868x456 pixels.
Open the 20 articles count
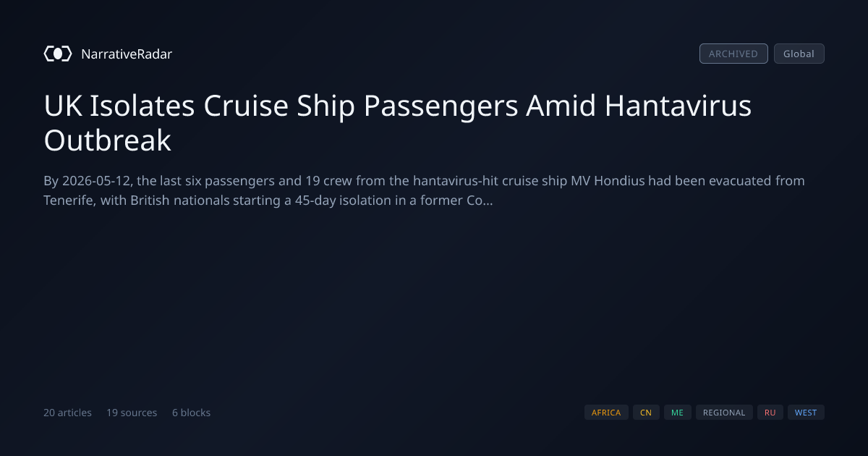(x=67, y=413)
